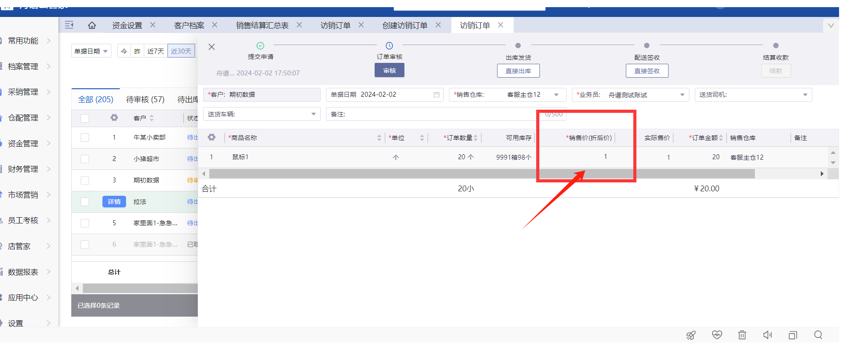The height and width of the screenshot is (359, 868).
Task: Check the box for row 牛某小卖部
Action: point(85,137)
